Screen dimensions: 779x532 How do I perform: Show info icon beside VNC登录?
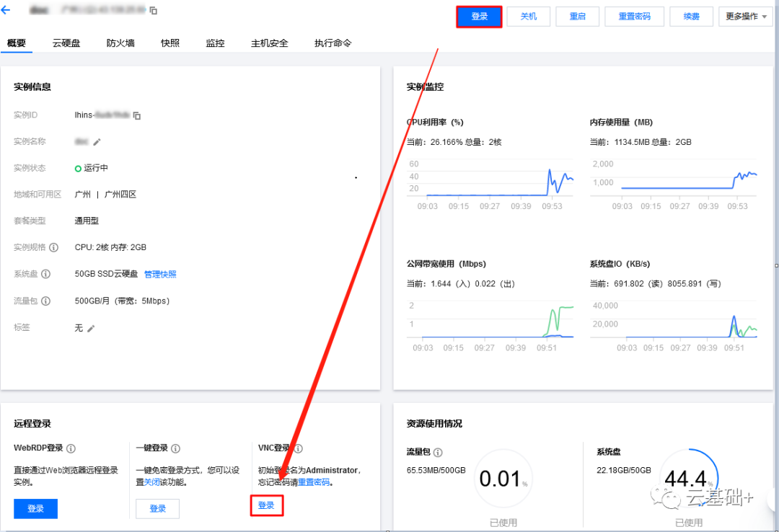coord(298,448)
